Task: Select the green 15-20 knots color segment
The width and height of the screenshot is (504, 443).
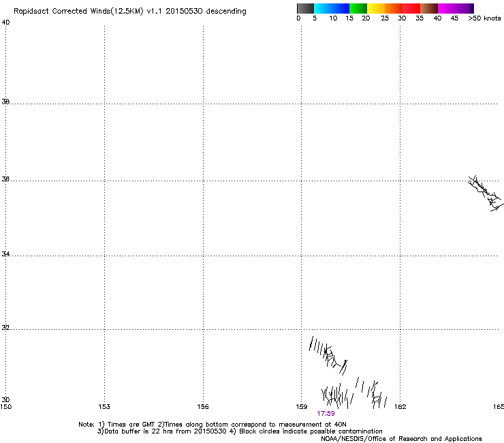Action: click(x=358, y=8)
